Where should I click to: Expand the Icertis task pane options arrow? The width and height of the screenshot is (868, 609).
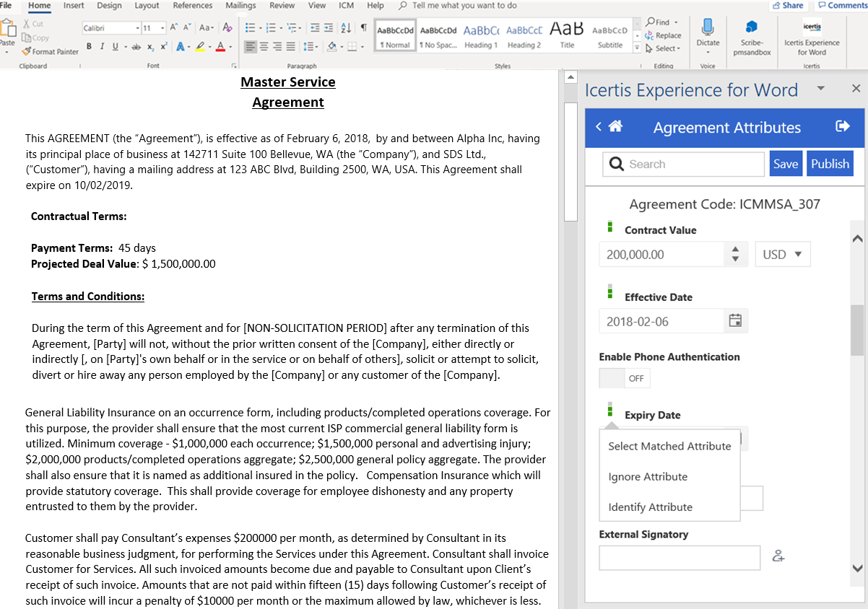coord(820,88)
